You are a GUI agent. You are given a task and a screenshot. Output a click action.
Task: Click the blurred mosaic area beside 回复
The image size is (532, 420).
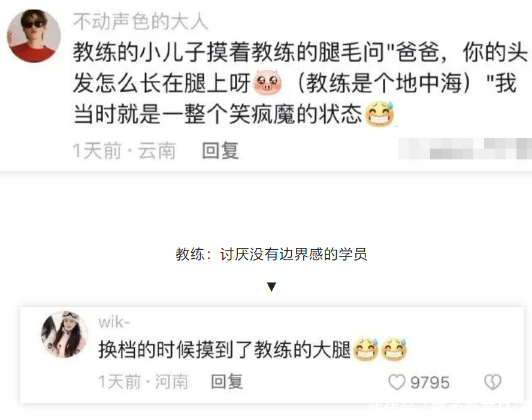point(465,149)
